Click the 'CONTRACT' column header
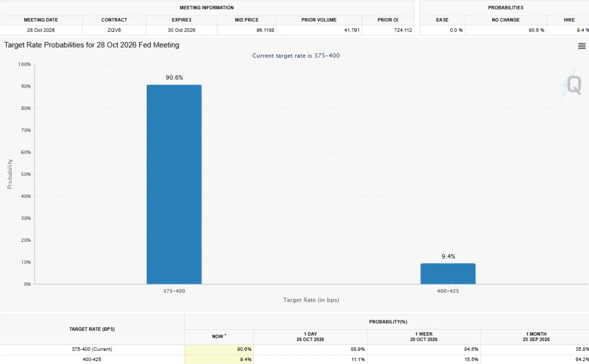Screen dimensions: 589x364 click(x=114, y=20)
